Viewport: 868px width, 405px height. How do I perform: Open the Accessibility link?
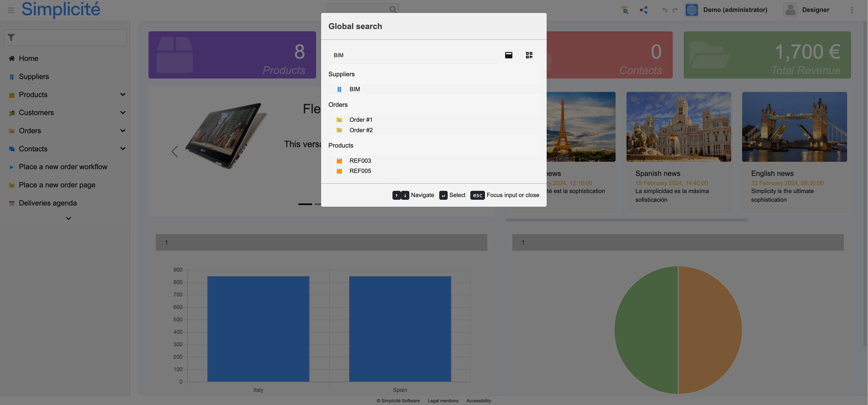point(479,401)
